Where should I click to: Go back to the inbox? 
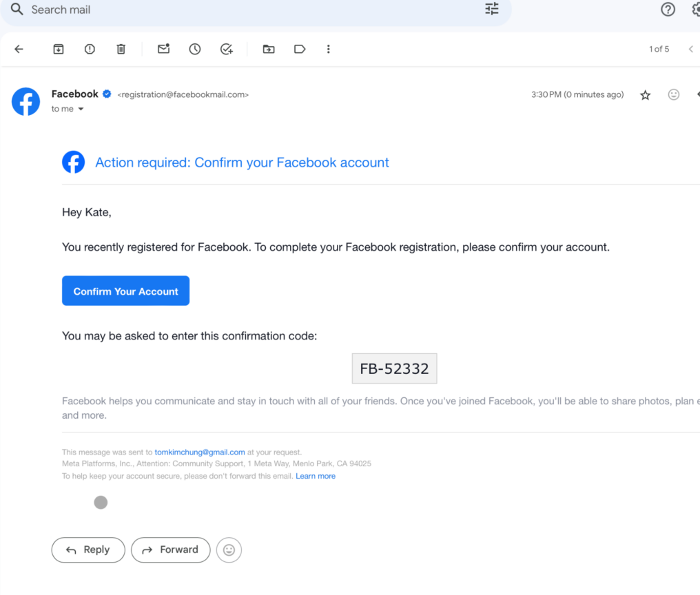click(19, 49)
